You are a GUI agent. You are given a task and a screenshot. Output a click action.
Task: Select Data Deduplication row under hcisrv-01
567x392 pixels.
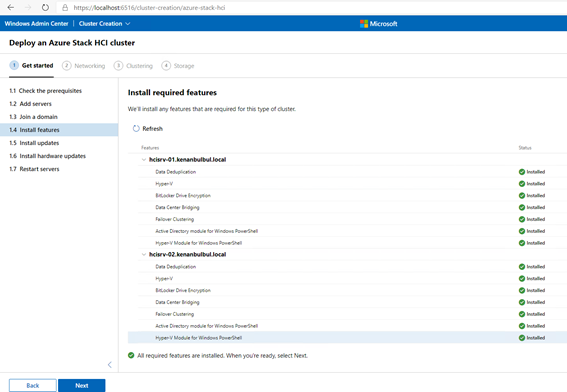tap(347, 172)
